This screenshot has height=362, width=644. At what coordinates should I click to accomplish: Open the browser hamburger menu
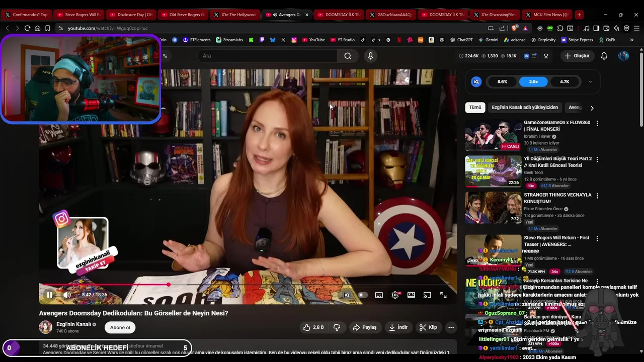(x=636, y=28)
